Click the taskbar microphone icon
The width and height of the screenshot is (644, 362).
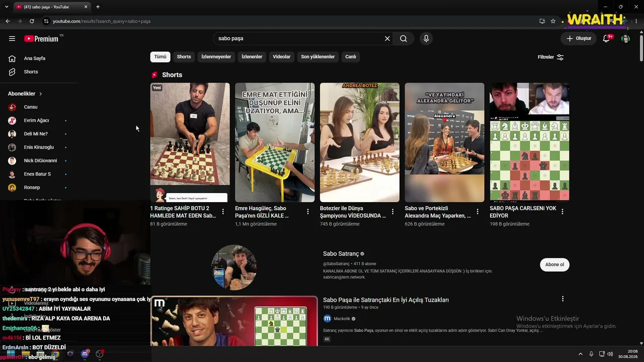click(591, 354)
